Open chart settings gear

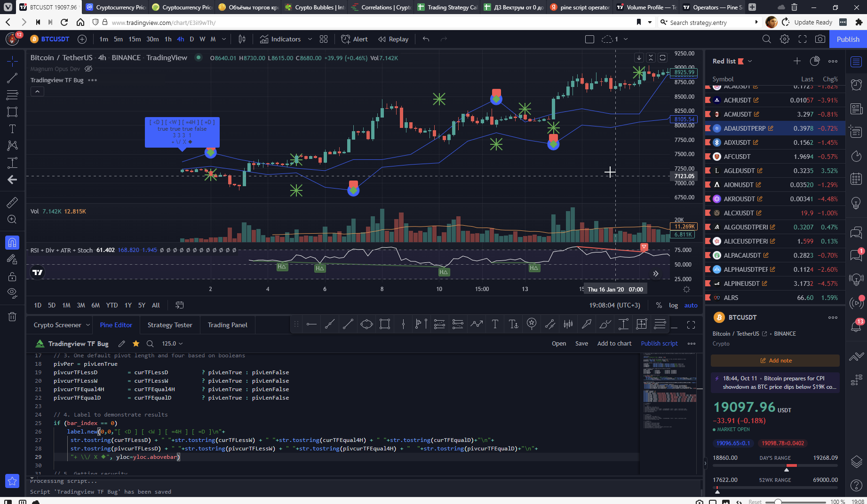coord(785,39)
